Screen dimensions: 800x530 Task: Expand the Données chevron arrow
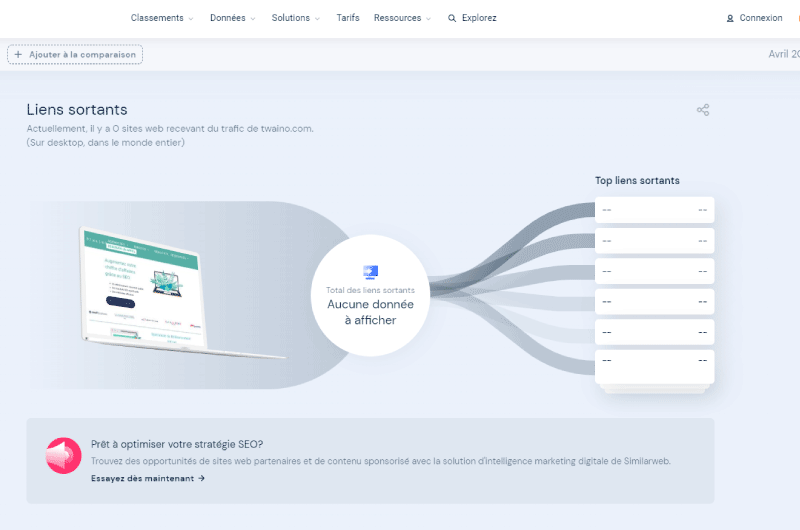253,19
